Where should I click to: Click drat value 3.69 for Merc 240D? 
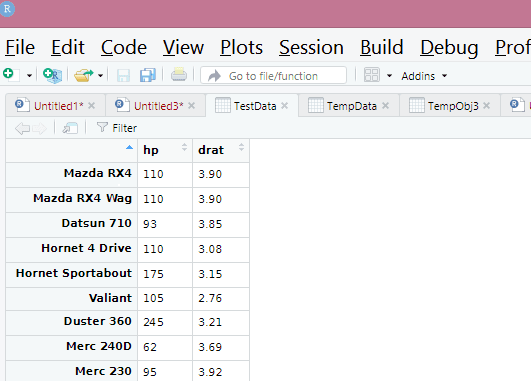click(210, 347)
